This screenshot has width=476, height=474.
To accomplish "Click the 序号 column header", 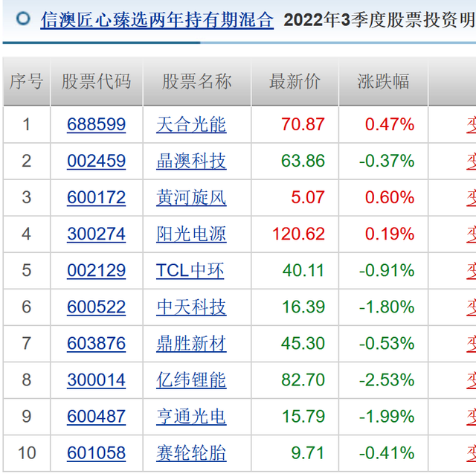I will (27, 81).
